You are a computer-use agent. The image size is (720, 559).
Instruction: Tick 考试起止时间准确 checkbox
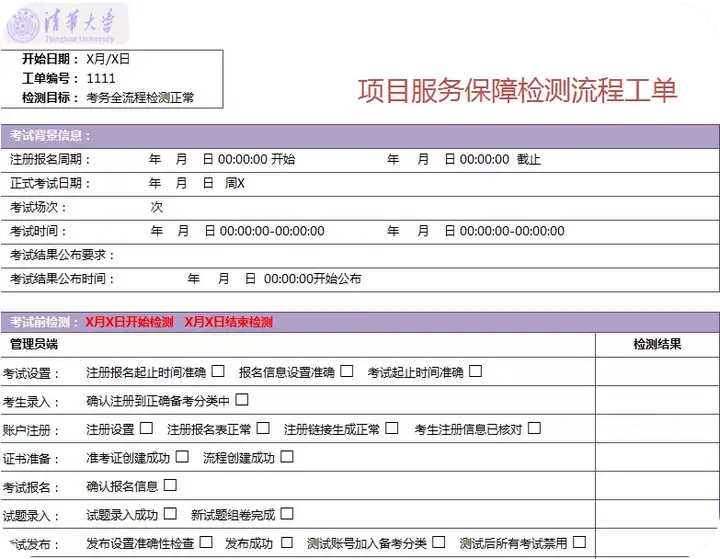(475, 371)
